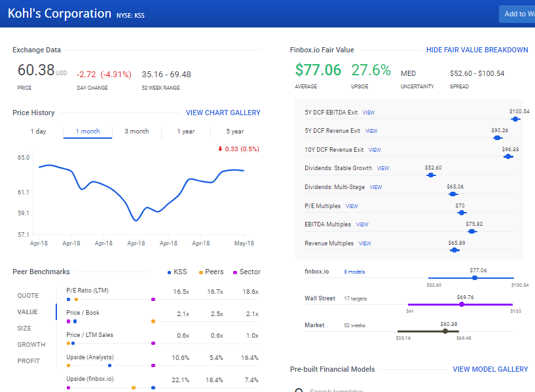
Task: Click the finbox.io $77.06 range marker
Action: point(475,277)
